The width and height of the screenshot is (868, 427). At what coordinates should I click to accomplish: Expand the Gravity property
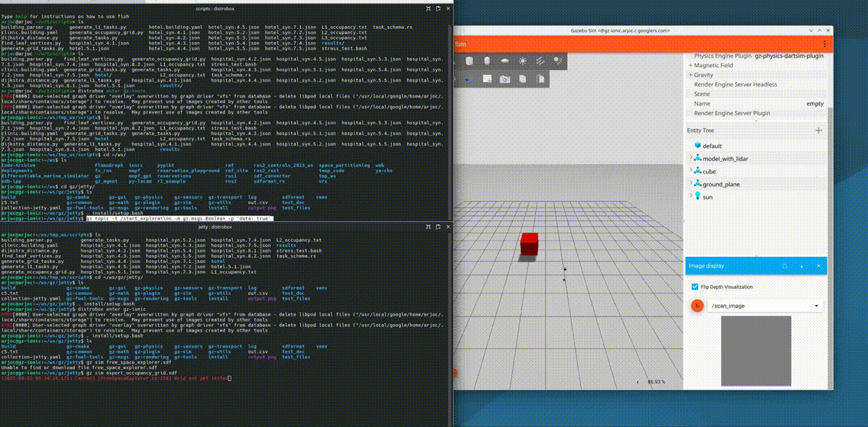coord(690,75)
